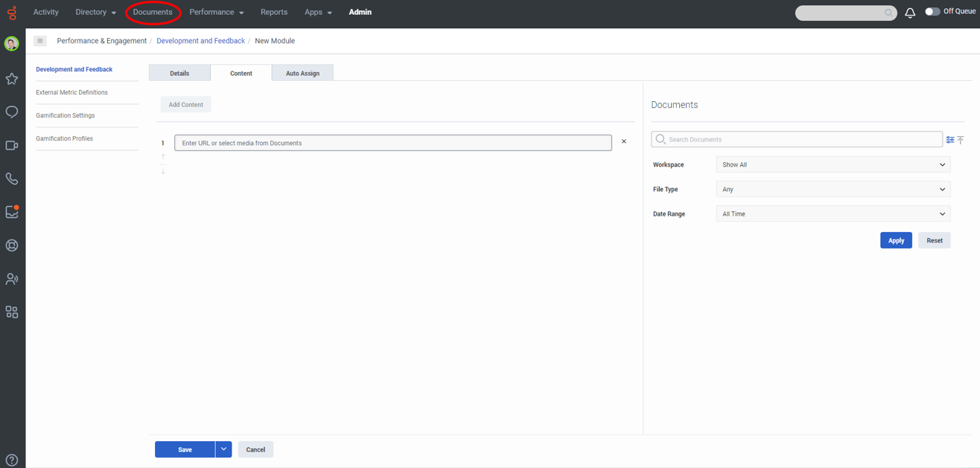Viewport: 980px width, 468px height.
Task: Click the Search Documents field
Action: pyautogui.click(x=797, y=139)
